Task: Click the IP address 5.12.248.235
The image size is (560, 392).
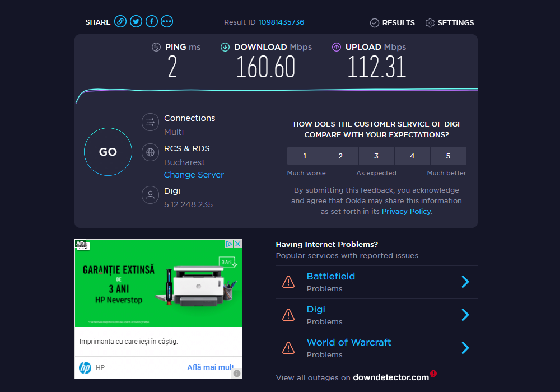Action: pyautogui.click(x=188, y=204)
